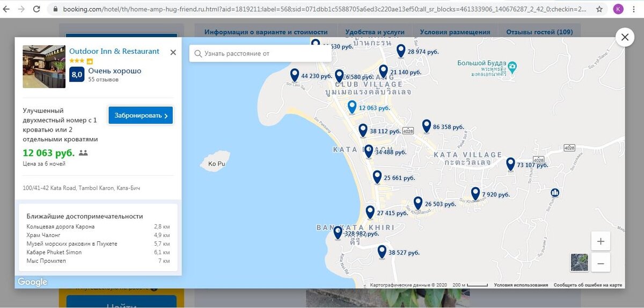Viewport: 644px width, 308px height.
Task: Select the light blue pin 12 063 руб.
Action: point(352,108)
